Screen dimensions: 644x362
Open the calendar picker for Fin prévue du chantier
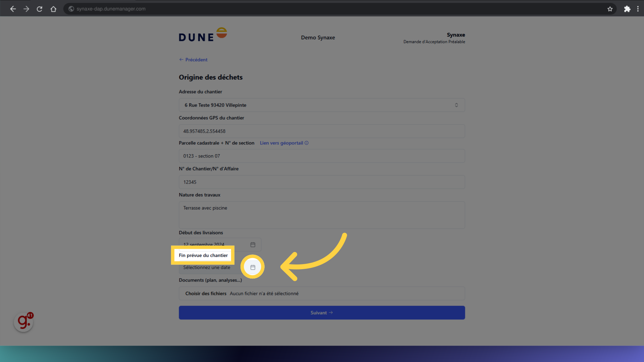tap(253, 267)
